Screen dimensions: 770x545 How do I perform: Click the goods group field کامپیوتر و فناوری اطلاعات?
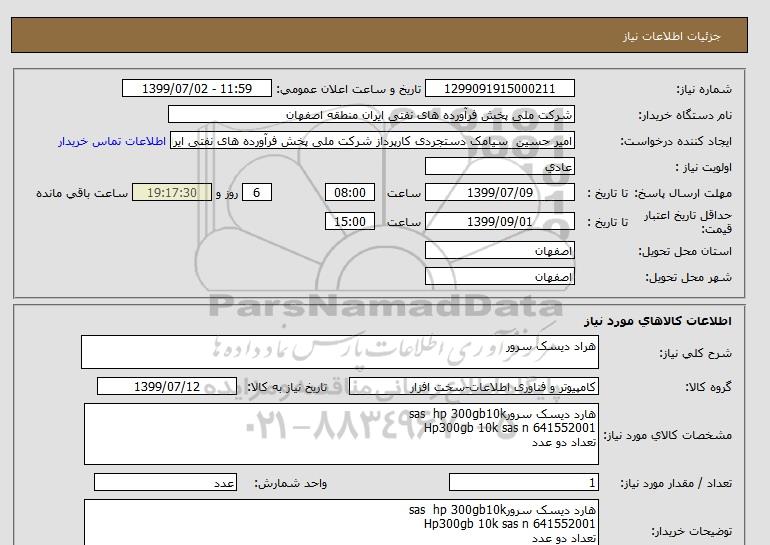474,386
